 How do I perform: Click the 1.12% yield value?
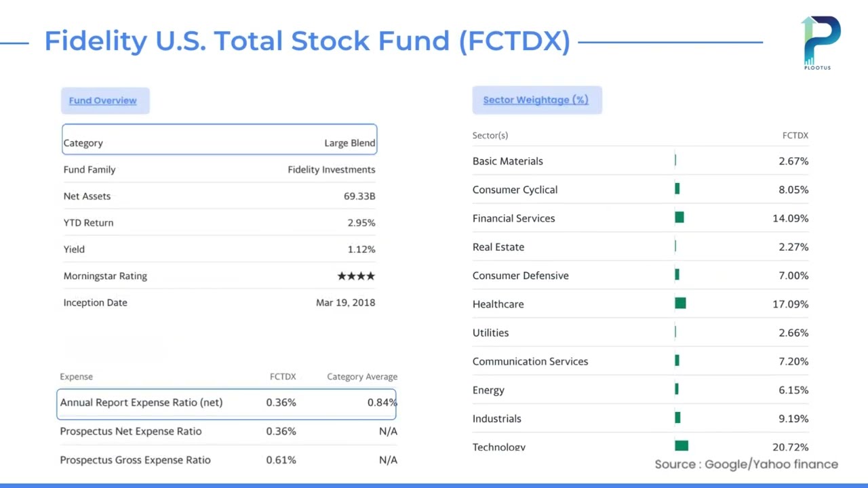361,249
